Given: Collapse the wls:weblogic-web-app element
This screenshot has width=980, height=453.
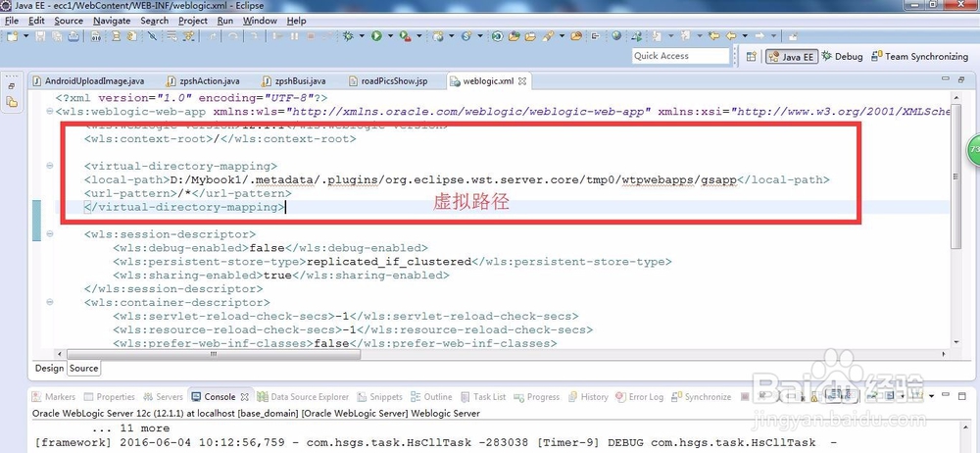Looking at the screenshot, I should pyautogui.click(x=49, y=112).
